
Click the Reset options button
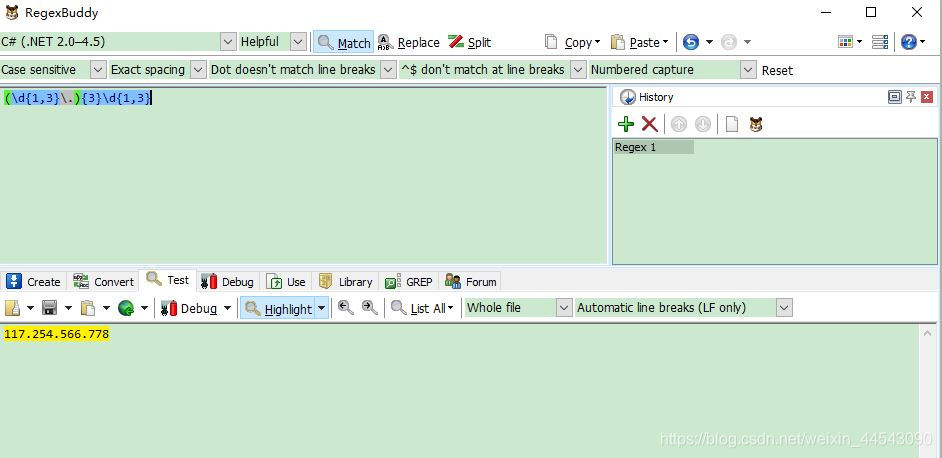click(x=777, y=70)
